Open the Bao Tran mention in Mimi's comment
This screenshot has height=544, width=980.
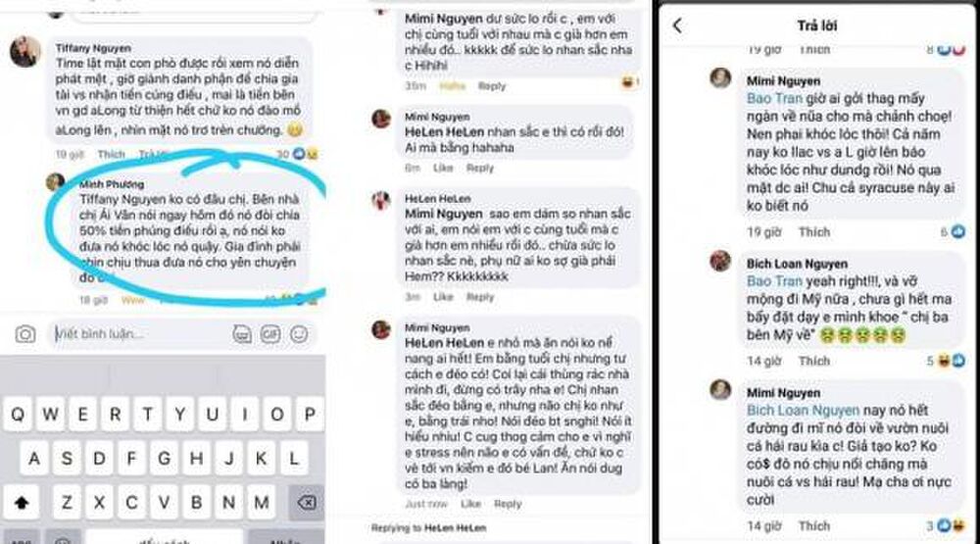(x=774, y=98)
